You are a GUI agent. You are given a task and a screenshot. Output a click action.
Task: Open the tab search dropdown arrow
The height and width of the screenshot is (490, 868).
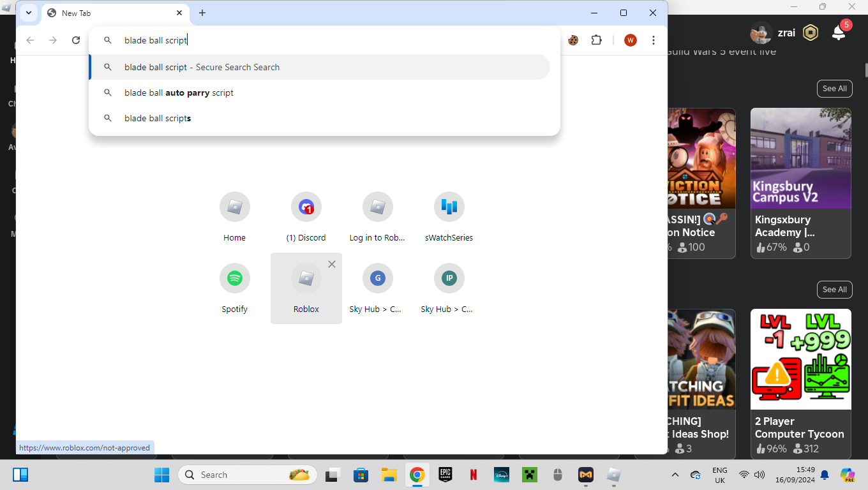pyautogui.click(x=29, y=13)
